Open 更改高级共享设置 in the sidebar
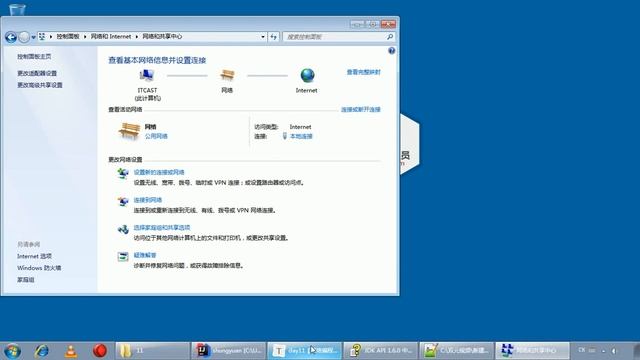The width and height of the screenshot is (640, 360). point(40,85)
